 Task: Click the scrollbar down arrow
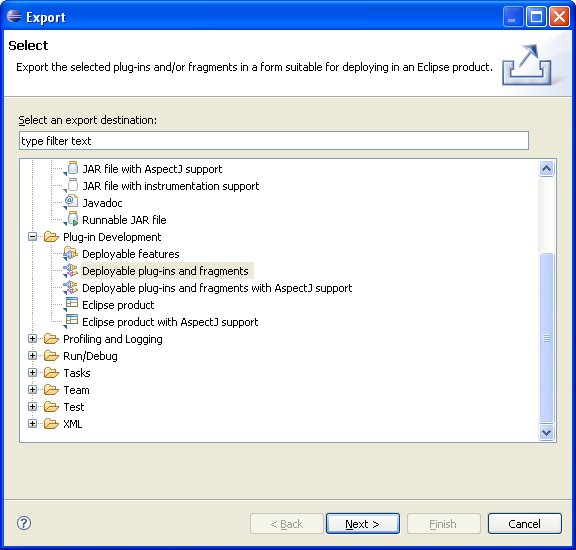click(x=547, y=432)
